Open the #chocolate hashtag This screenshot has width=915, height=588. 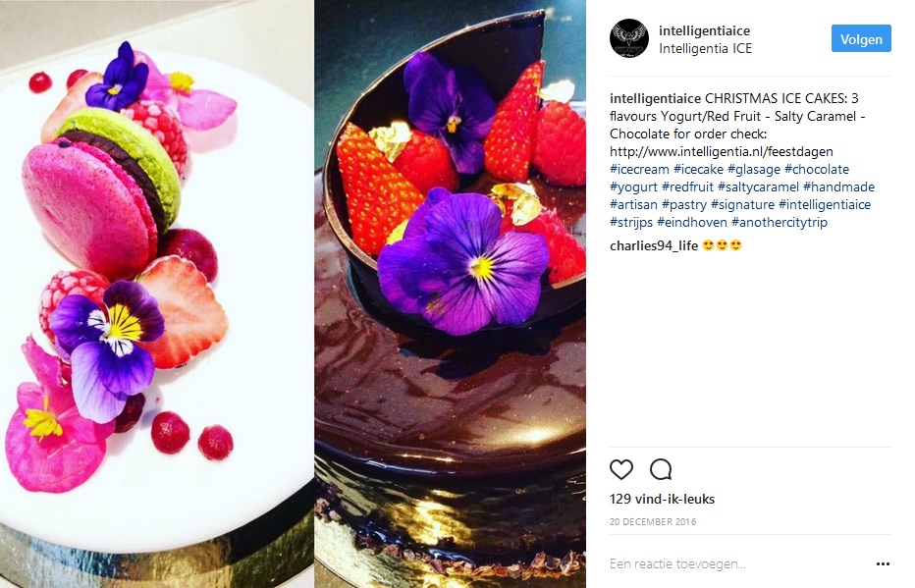point(817,169)
